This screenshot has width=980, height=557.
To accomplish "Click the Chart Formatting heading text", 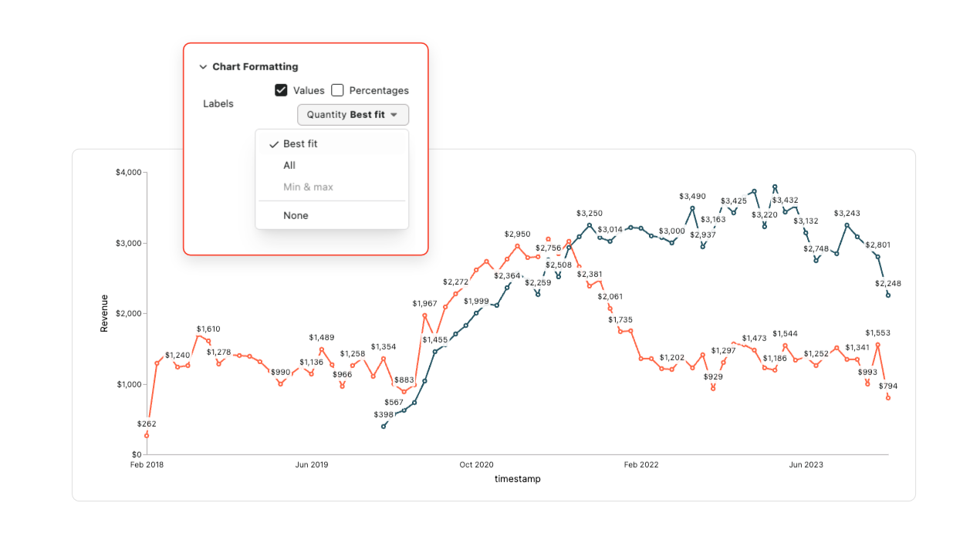I will pyautogui.click(x=255, y=67).
